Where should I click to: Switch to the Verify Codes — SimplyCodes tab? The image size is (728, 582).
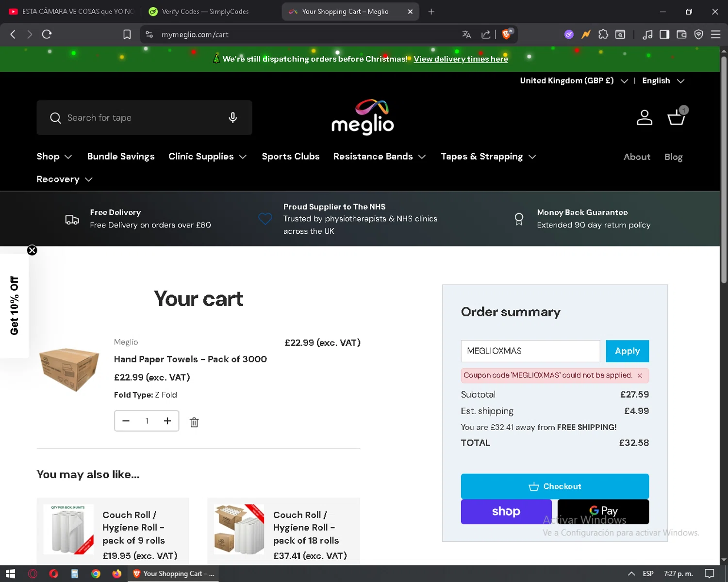click(x=206, y=12)
